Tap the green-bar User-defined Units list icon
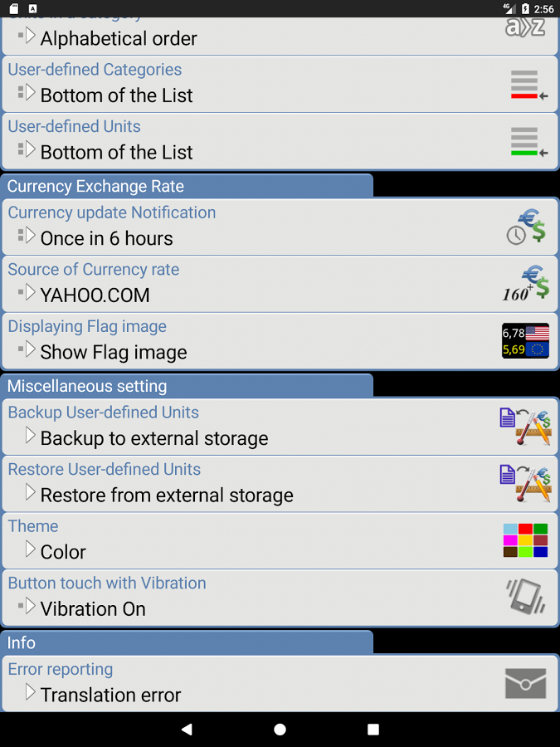Screen dimensions: 560x747 click(528, 142)
